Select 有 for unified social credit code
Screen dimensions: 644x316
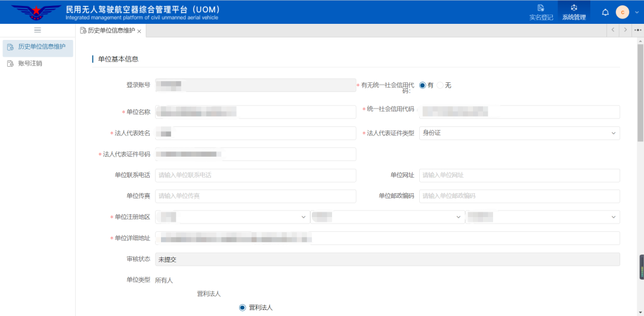click(423, 85)
